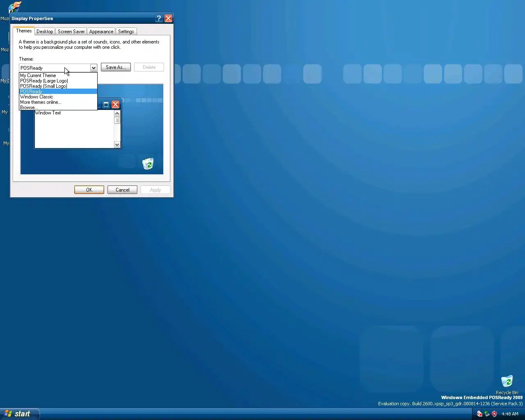Open the Start menu
Viewport: 525px width, 420px height.
tap(20, 414)
